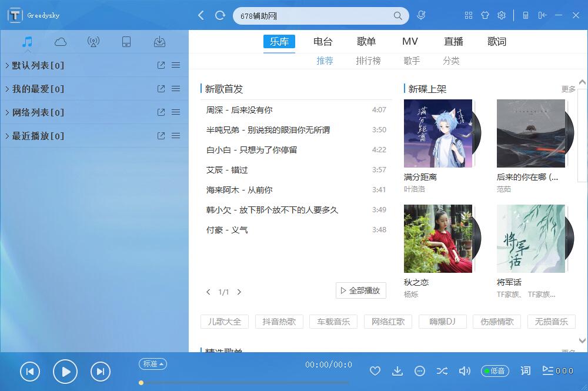Click the voice recognition microphone icon
This screenshot has height=391, width=588.
tap(421, 15)
